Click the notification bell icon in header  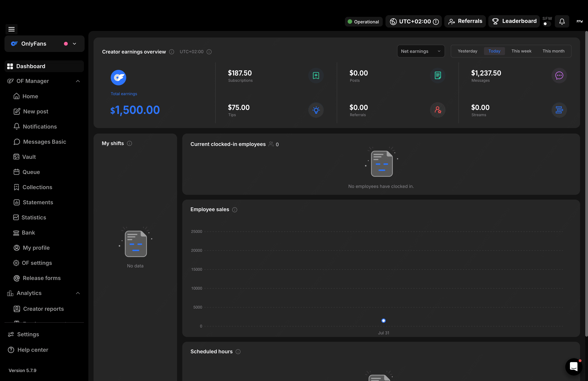(562, 22)
